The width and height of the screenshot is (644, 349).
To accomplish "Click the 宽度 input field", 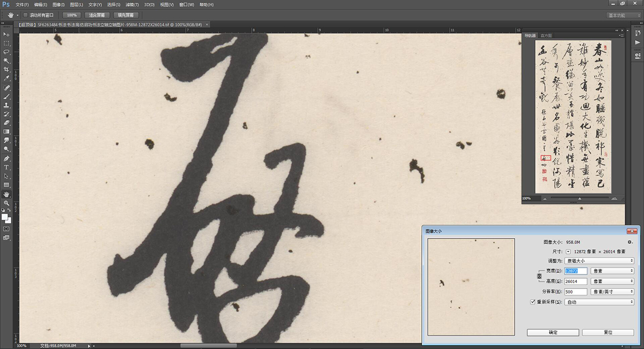I will pos(576,271).
